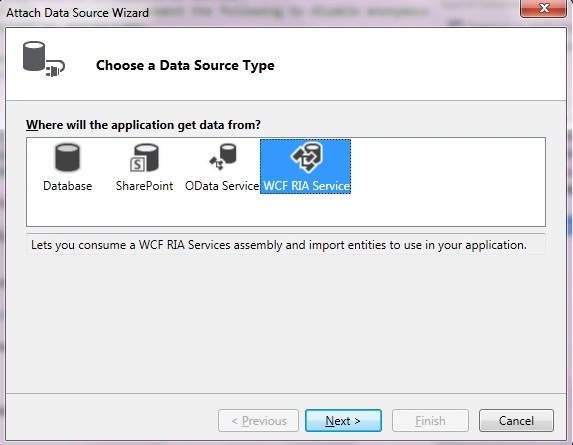Go to the next wizard step

(x=343, y=421)
